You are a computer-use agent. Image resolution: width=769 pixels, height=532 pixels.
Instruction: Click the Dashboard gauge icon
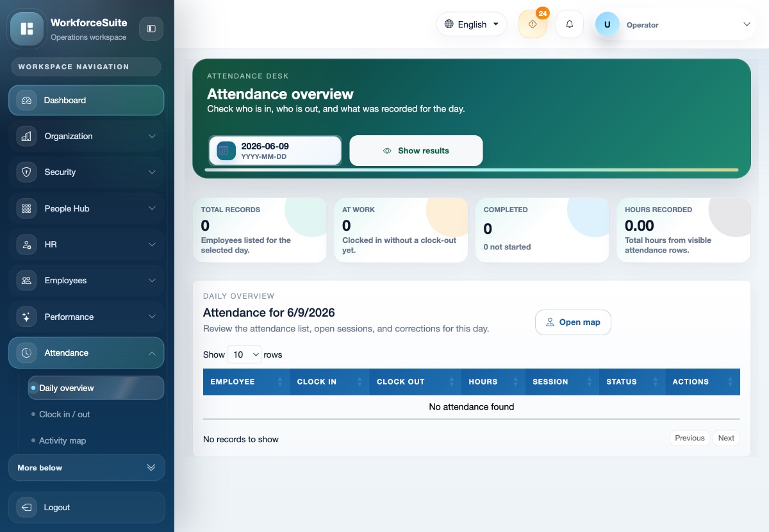tap(26, 101)
